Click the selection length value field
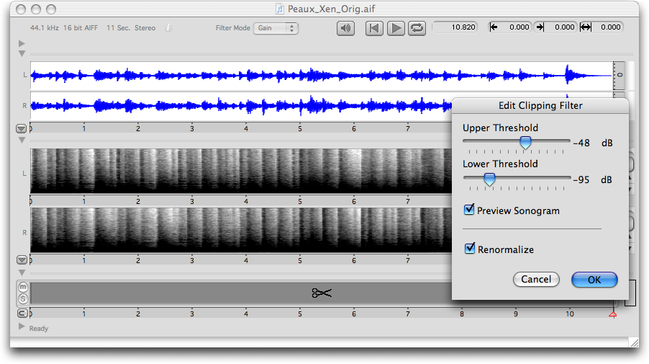 pyautogui.click(x=607, y=27)
